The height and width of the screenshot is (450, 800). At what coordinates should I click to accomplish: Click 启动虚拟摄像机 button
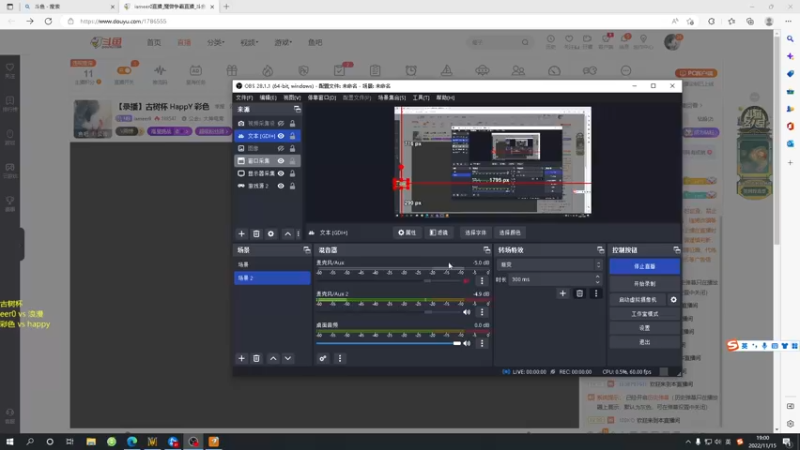pos(638,299)
